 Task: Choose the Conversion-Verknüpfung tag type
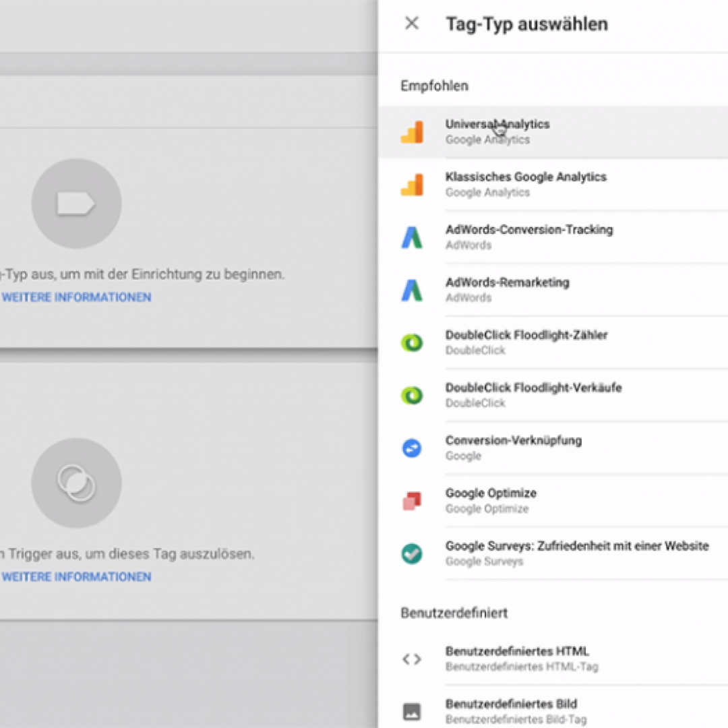(x=553, y=448)
